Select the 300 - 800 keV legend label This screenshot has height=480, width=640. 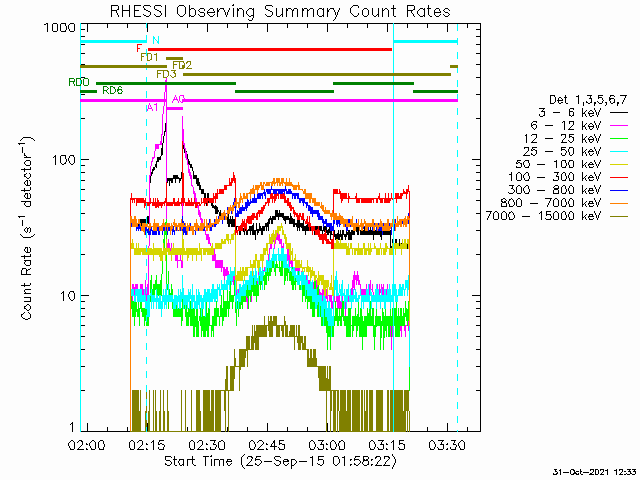pyautogui.click(x=555, y=190)
